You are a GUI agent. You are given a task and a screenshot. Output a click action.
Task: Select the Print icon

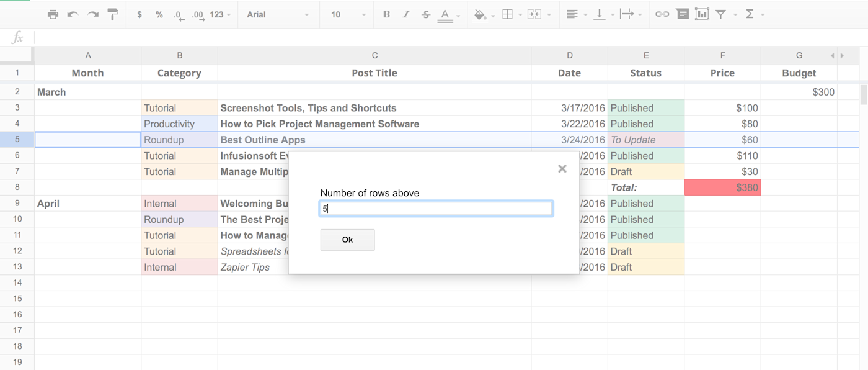[53, 14]
